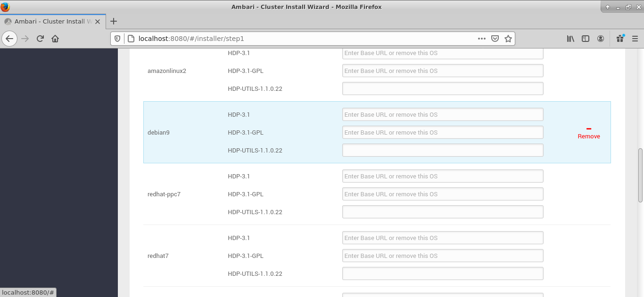Edit redhat-ppc7 HDP-3.1-GPL base URL field
Screen dimensions: 644x297
tap(443, 194)
